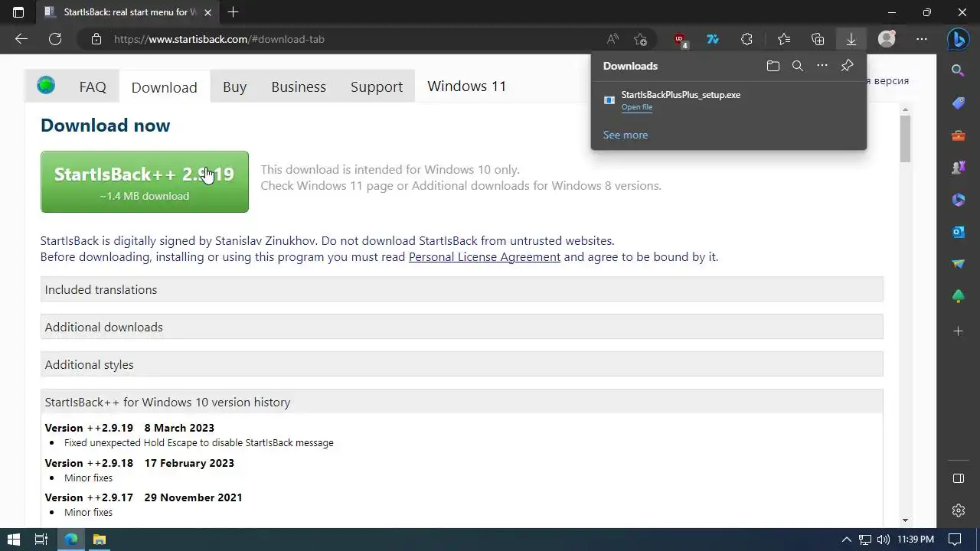Select StartIsBackPlusPlus_setup.exe download entry
The height and width of the screenshot is (551, 980).
729,100
